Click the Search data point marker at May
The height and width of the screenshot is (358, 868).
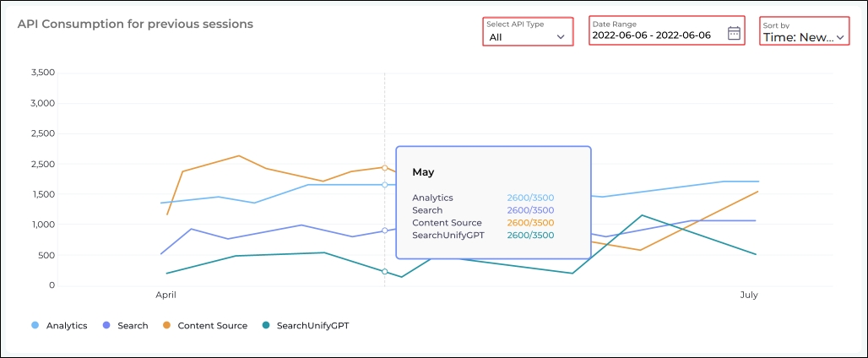click(385, 231)
